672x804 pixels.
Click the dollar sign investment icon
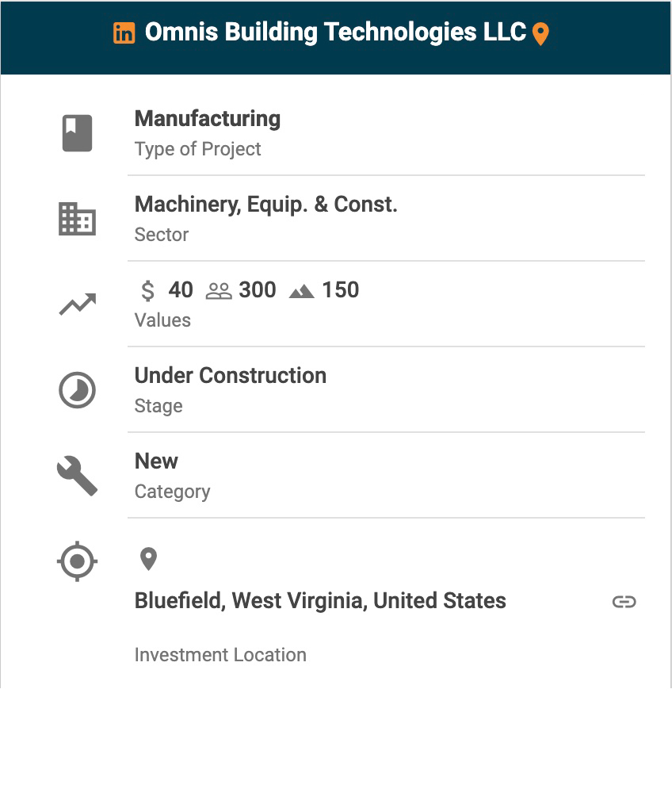147,291
